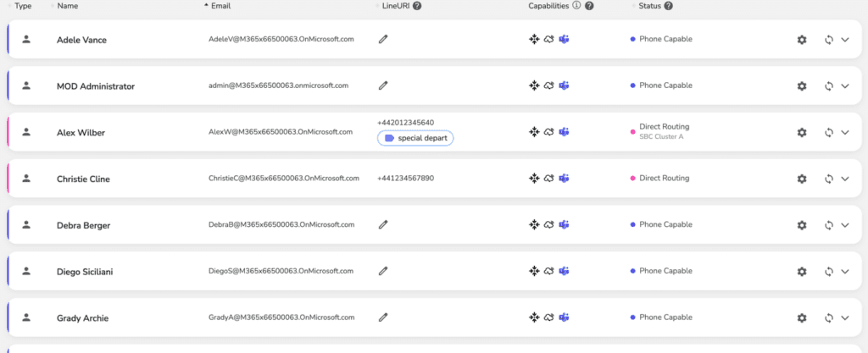Click the special depart tag on Alex Wilber

[415, 138]
